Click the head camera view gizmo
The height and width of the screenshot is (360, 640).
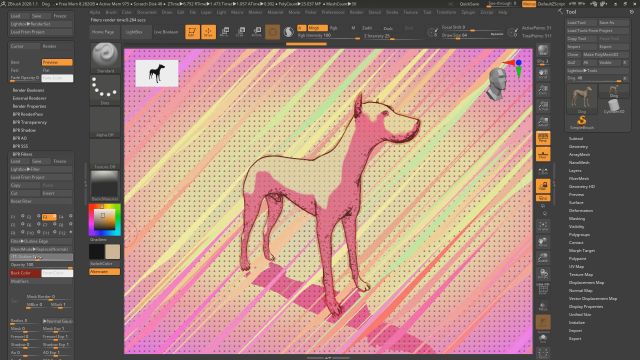(498, 84)
